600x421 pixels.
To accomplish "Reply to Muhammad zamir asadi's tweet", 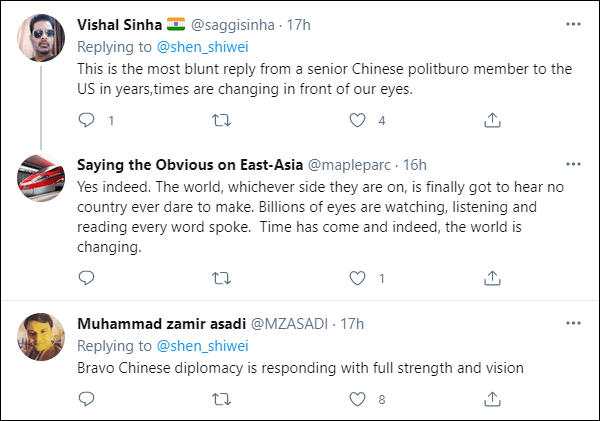I will pyautogui.click(x=85, y=399).
